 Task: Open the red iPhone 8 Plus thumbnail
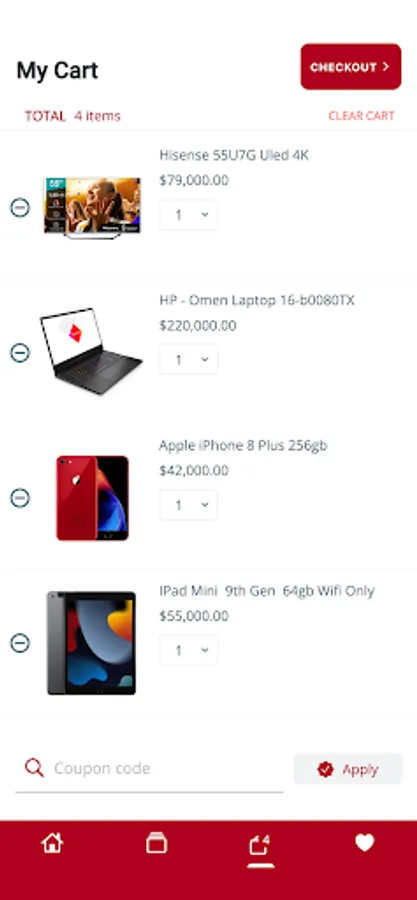(92, 498)
